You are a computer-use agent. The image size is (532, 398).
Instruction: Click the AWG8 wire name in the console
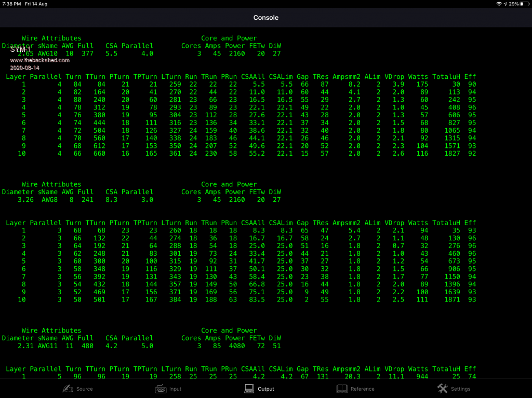click(x=49, y=199)
